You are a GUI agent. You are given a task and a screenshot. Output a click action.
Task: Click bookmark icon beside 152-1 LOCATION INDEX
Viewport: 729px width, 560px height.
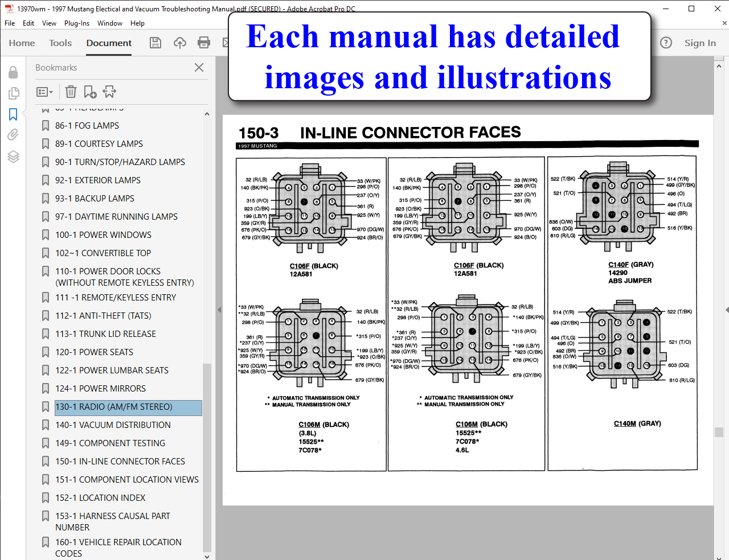(x=46, y=498)
